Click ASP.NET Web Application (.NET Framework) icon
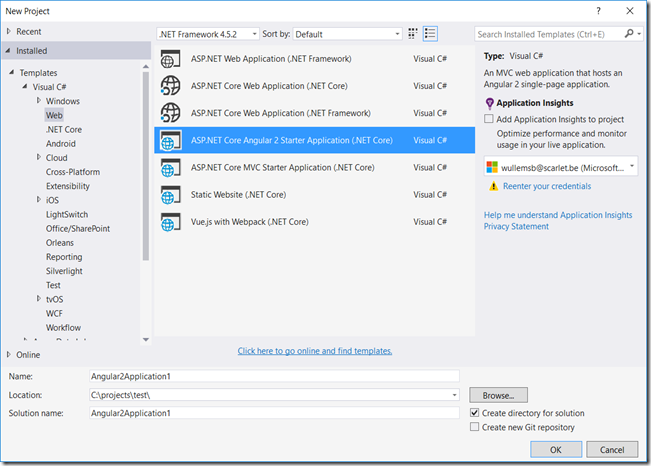Image resolution: width=651 pixels, height=466 pixels. 171,59
